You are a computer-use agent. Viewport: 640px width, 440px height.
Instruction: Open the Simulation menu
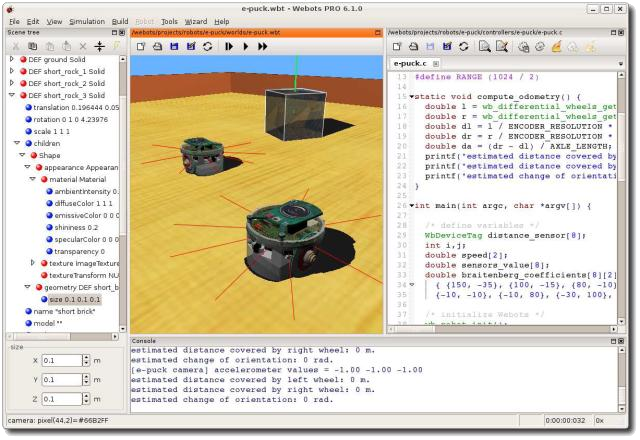85,20
